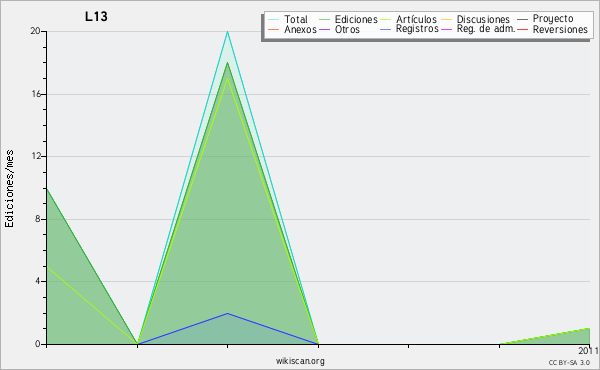Click the green Ediciones color line swatch
This screenshot has width=600, height=370.
(x=324, y=19)
